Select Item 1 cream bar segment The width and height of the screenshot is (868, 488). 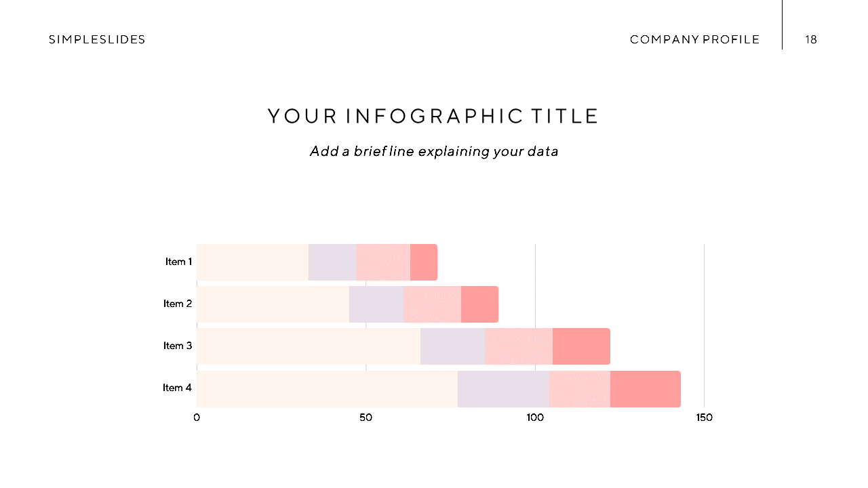pos(252,262)
